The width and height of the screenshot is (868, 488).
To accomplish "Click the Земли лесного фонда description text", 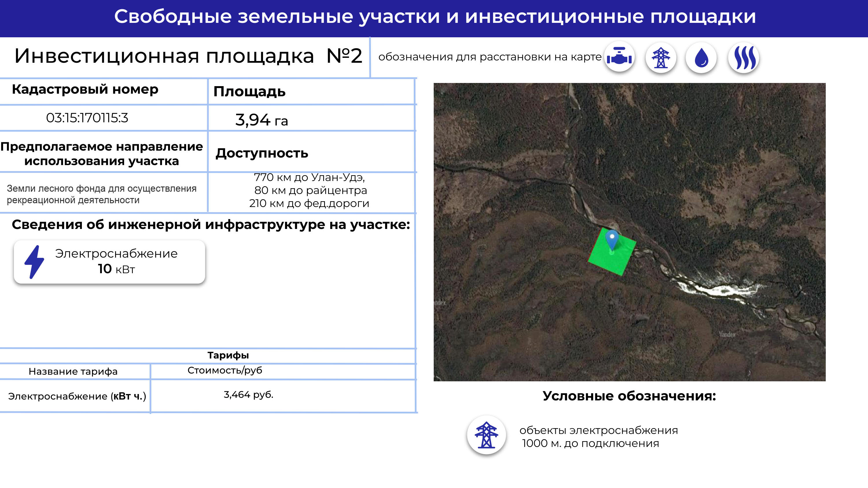I will pyautogui.click(x=102, y=194).
